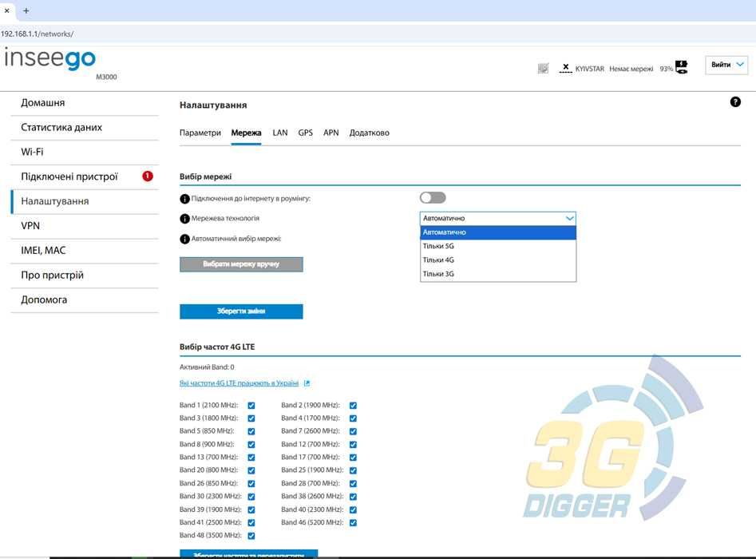Viewport: 756px width, 559px height.
Task: Select Тільки 5G network option
Action: tap(498, 246)
